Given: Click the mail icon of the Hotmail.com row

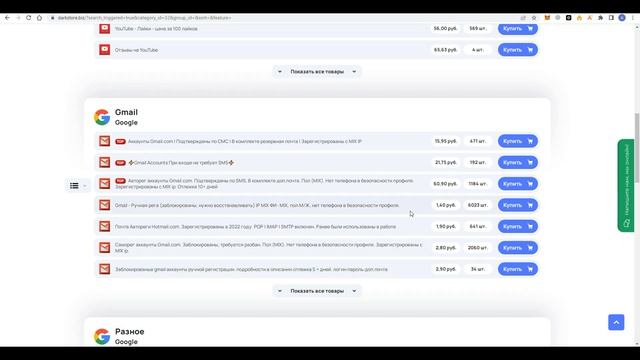Looking at the screenshot, I should tap(104, 227).
